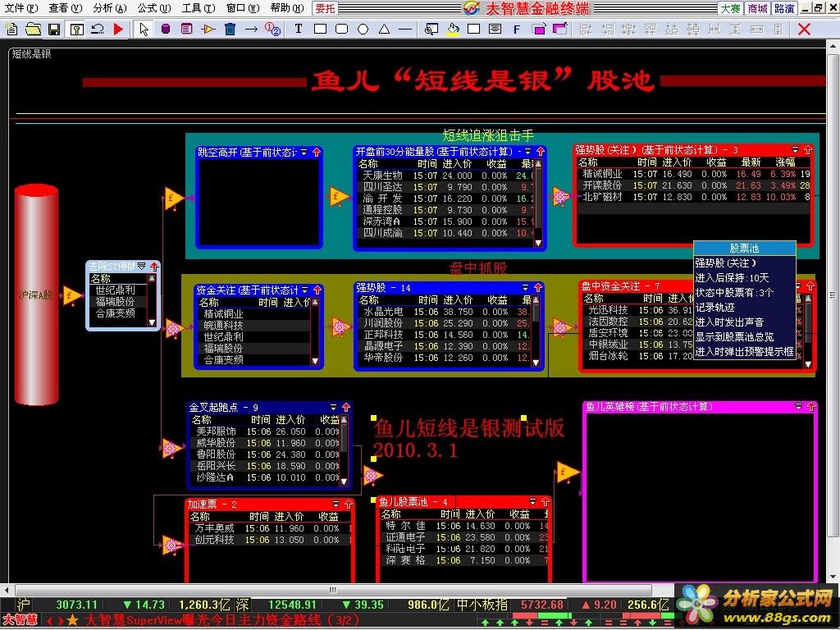Toggle red arrow on 资金关注 pool

(x=317, y=290)
